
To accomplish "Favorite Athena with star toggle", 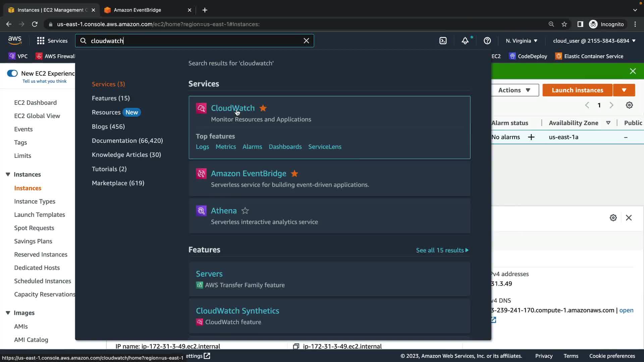I will coord(245,211).
